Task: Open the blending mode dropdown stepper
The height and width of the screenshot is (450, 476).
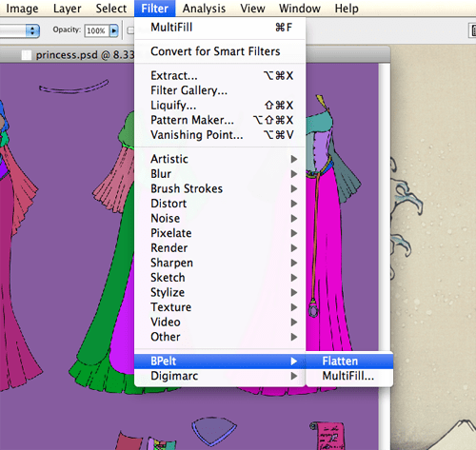Action: [32, 30]
